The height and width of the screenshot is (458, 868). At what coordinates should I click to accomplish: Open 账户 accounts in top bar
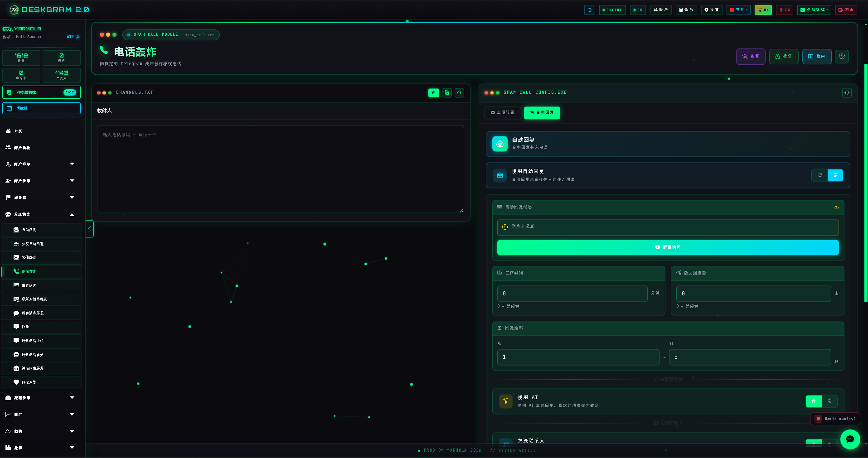point(661,10)
